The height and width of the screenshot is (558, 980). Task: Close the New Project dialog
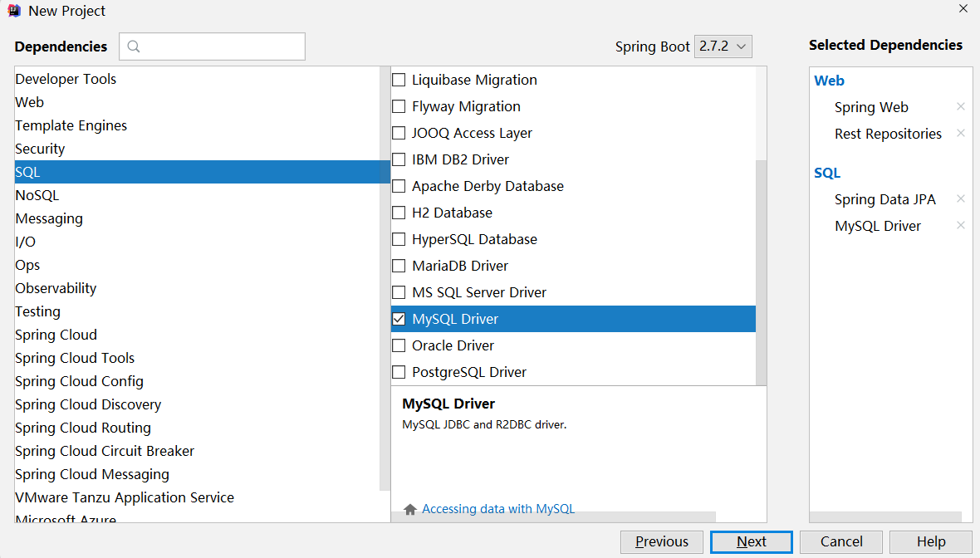click(x=963, y=9)
